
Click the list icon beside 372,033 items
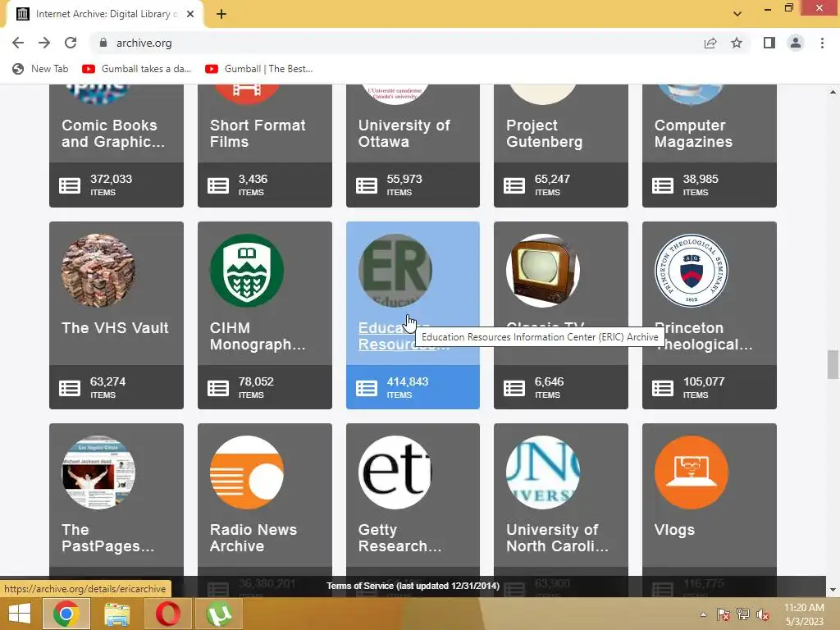(70, 186)
